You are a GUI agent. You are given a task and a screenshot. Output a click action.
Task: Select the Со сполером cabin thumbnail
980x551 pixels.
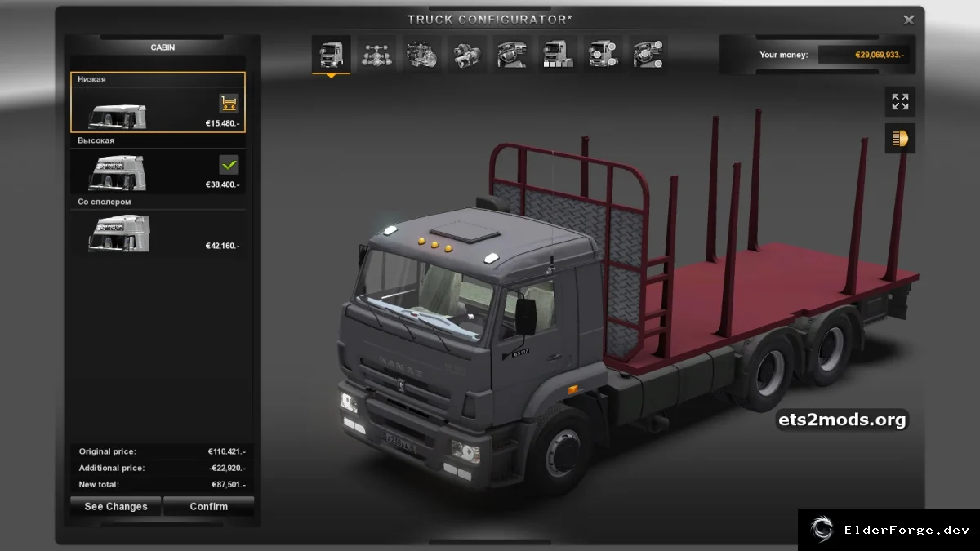(x=119, y=233)
